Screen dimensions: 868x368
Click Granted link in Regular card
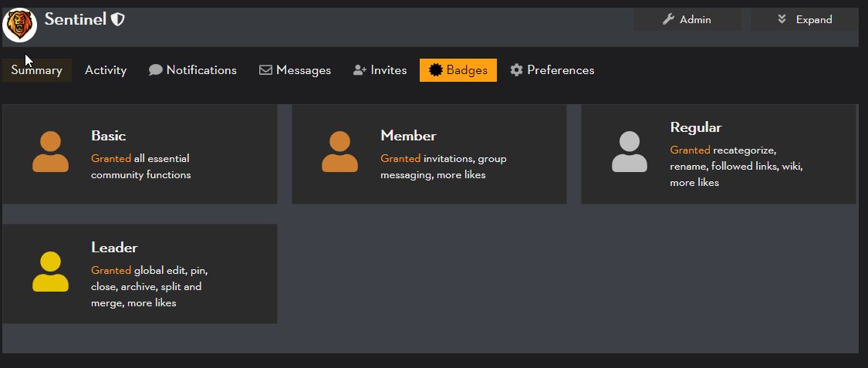coord(691,150)
